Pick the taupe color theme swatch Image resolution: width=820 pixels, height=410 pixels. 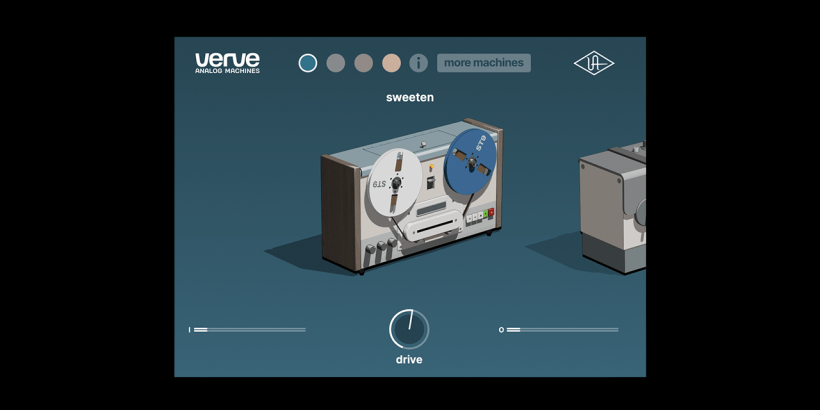coord(363,63)
